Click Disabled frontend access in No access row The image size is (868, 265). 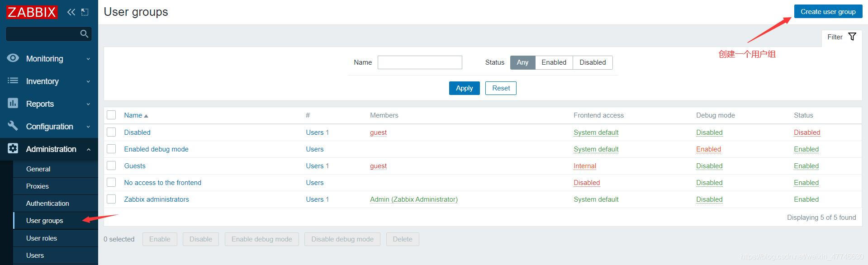(x=587, y=182)
